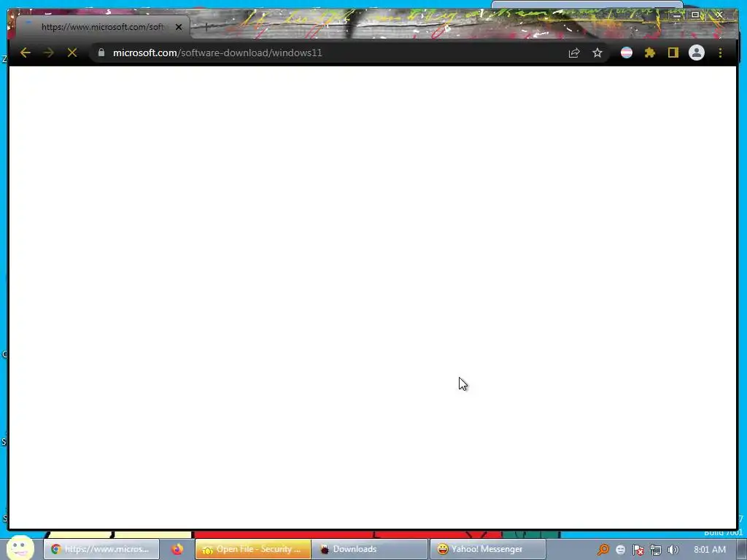Viewport: 747px width, 560px height.
Task: Click the forward navigation arrow
Action: [x=48, y=52]
